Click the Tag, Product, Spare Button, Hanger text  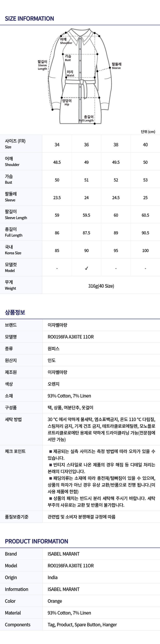(82, 624)
